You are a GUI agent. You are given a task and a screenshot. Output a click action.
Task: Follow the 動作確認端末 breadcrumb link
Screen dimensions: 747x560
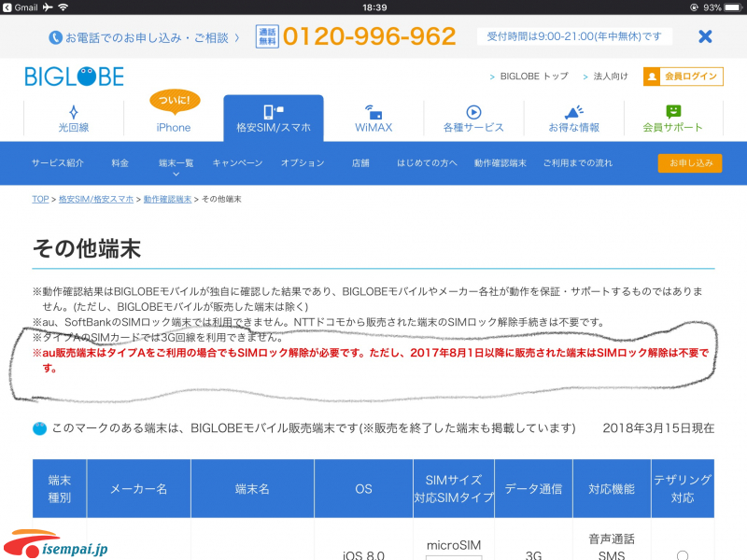pos(167,199)
